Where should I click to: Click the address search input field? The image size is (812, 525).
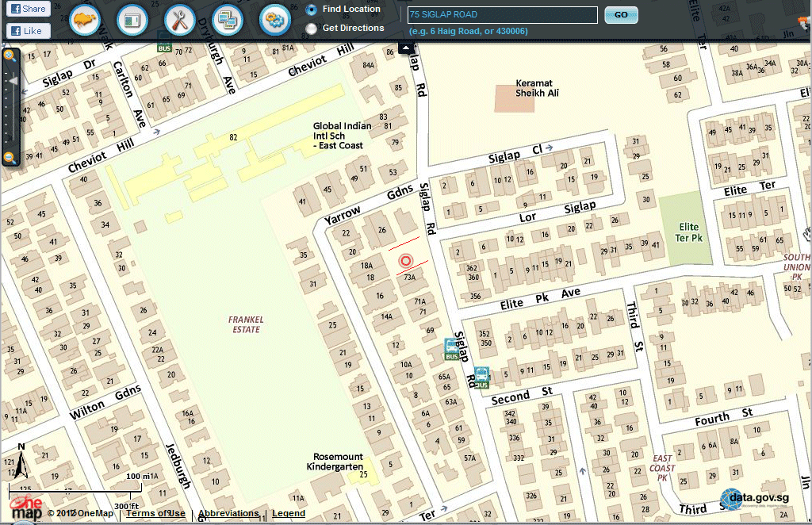point(502,15)
